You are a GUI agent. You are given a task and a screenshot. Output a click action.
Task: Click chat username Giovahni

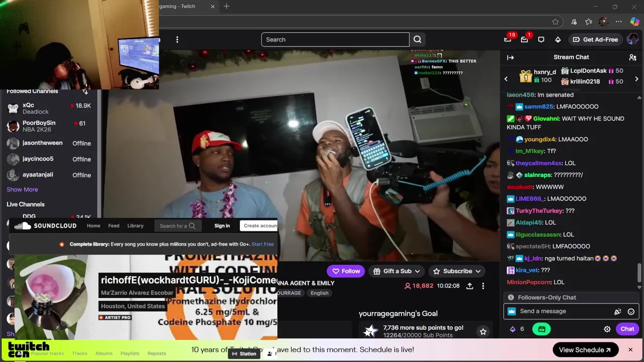546,119
